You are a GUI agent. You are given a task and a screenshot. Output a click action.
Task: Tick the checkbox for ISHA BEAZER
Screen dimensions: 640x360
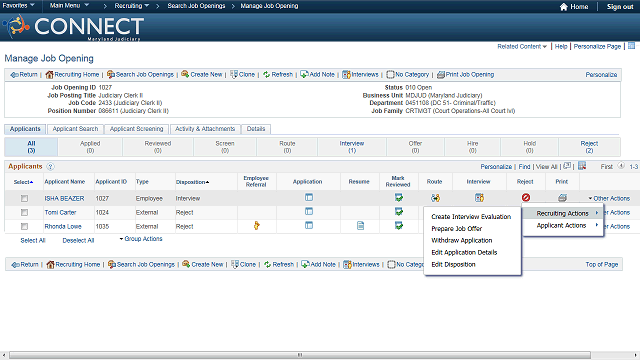[24, 198]
